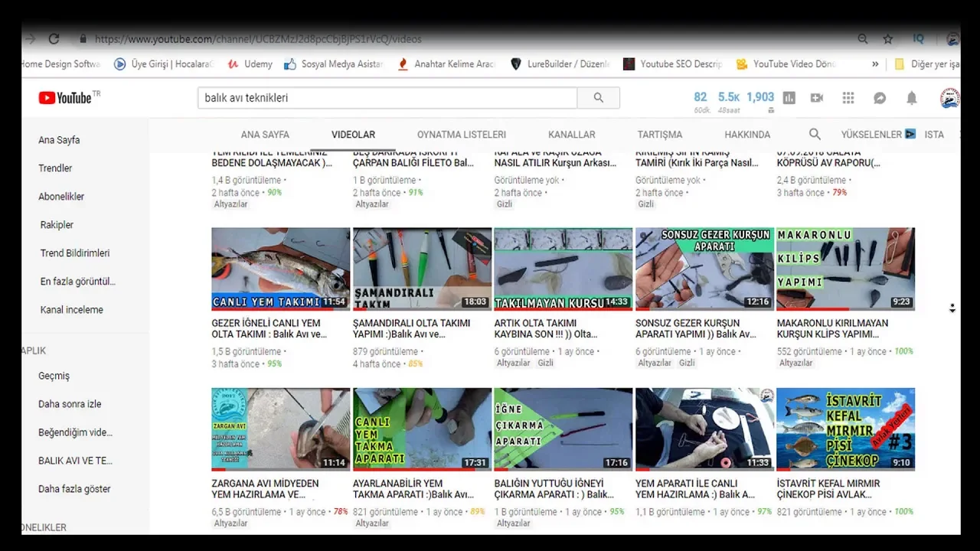980x551 pixels.
Task: Go to Ana Sayfa in sidebar
Action: (59, 140)
